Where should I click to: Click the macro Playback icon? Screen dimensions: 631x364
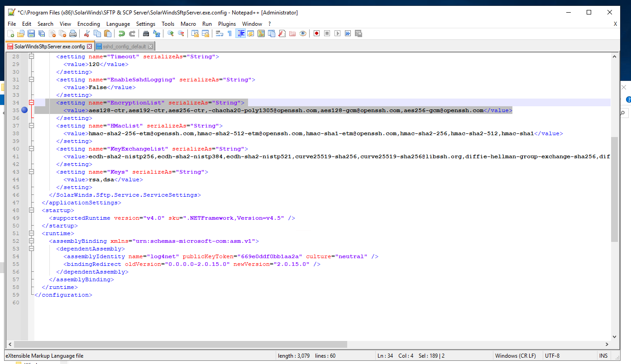point(337,33)
